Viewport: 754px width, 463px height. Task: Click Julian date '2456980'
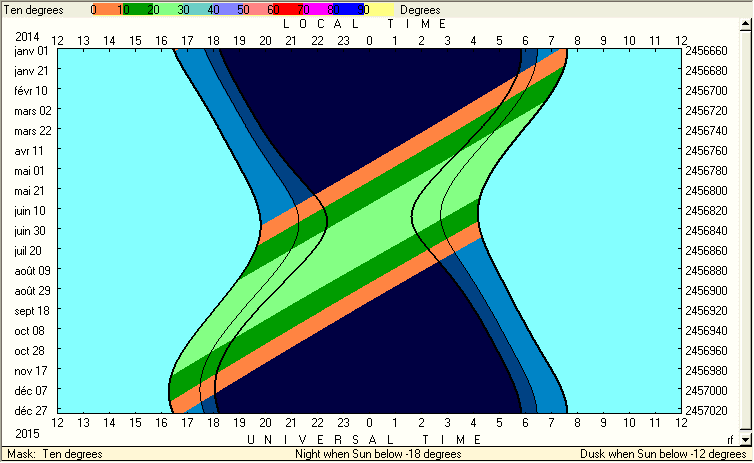tap(706, 371)
